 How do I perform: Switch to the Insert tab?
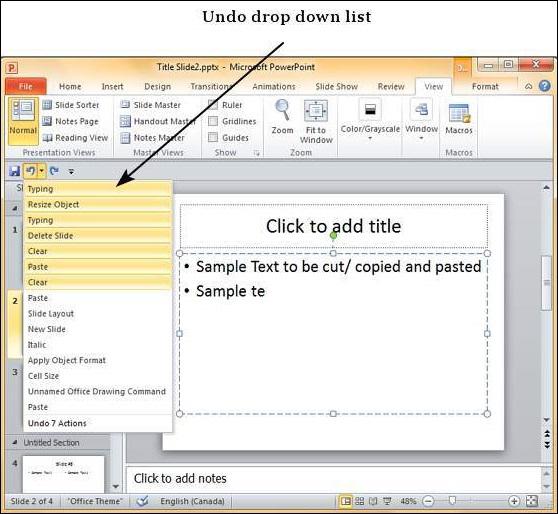pyautogui.click(x=112, y=86)
